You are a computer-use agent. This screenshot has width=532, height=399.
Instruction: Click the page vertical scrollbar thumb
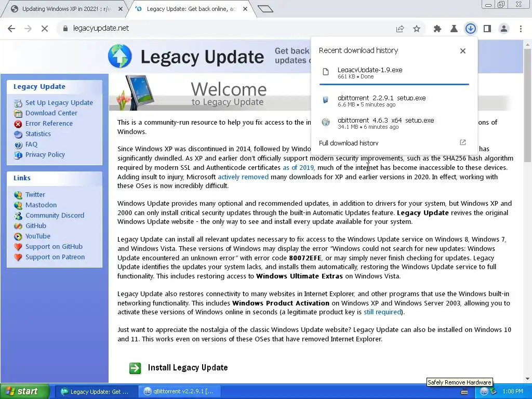(527, 105)
